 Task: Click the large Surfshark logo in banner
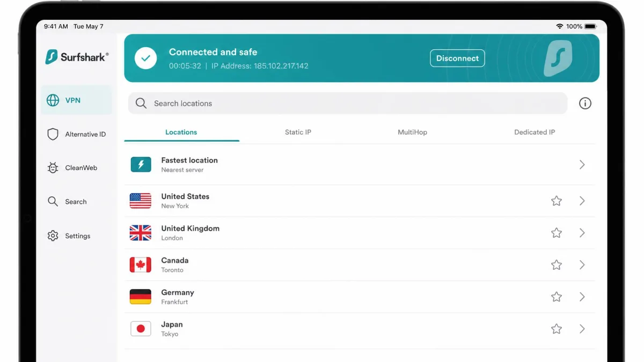(x=558, y=58)
